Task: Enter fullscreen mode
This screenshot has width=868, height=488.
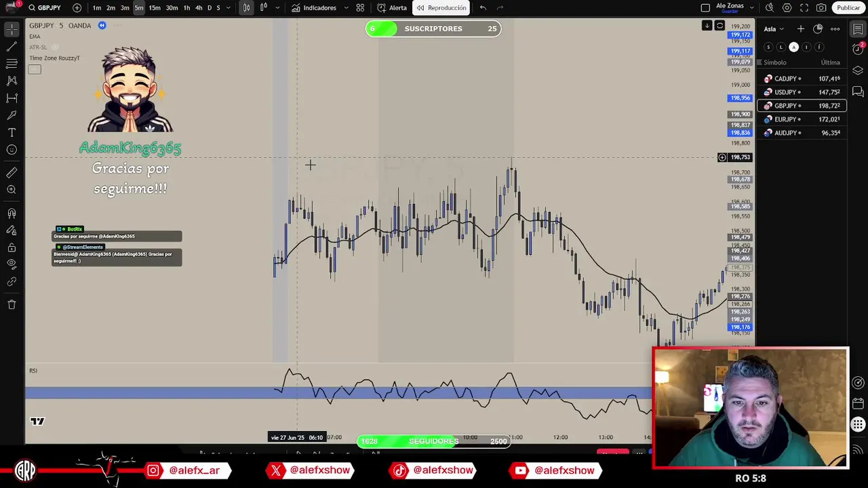Action: [804, 8]
